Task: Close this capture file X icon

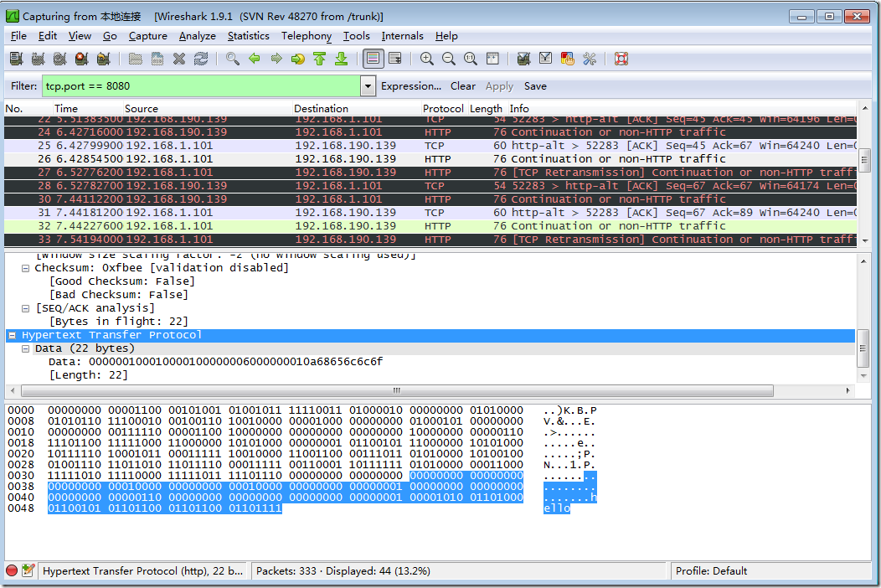Action: click(x=179, y=59)
